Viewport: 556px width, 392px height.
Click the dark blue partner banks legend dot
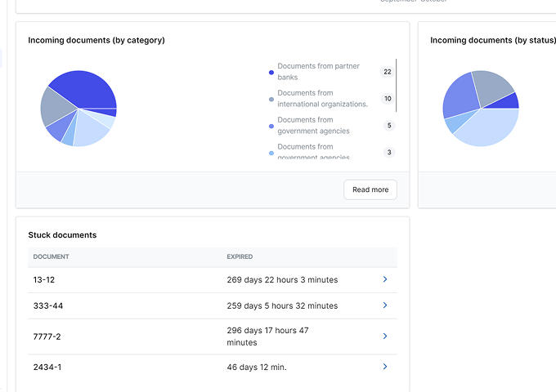(x=271, y=73)
